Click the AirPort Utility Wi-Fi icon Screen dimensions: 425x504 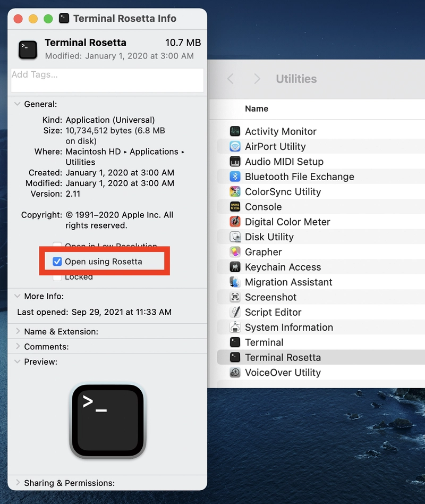(235, 146)
